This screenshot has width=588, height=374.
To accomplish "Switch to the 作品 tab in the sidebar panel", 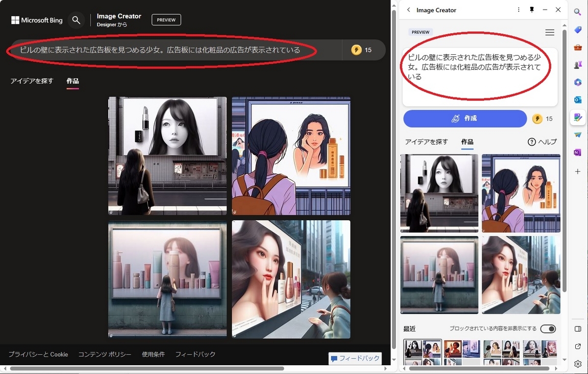I will click(467, 142).
